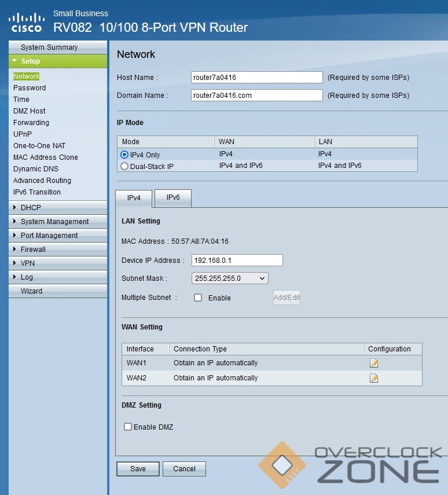Open the Wizard page
The width and height of the screenshot is (448, 495).
click(x=58, y=291)
